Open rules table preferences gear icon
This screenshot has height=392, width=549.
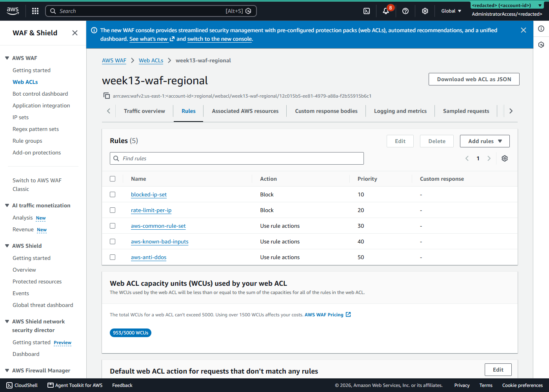505,158
